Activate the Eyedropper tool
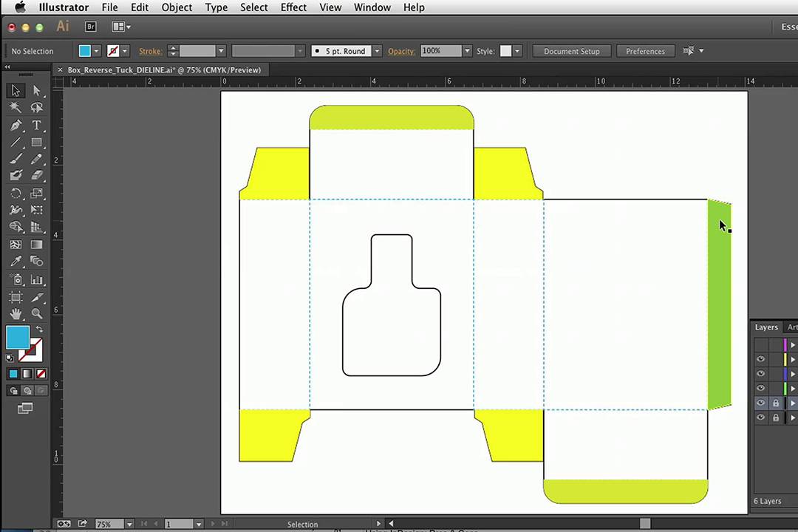 [16, 262]
